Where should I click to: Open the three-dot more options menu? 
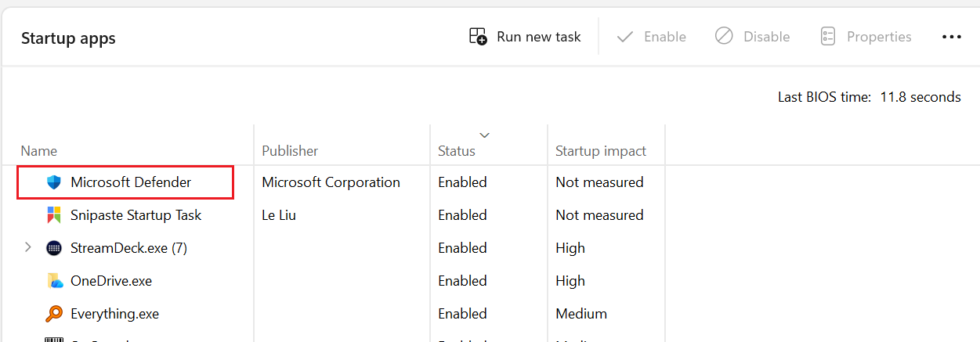951,37
